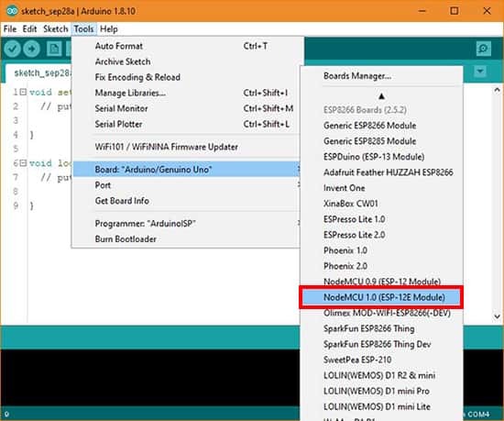The height and width of the screenshot is (421, 504).
Task: Select Generic ESP8266 Module board
Action: click(x=381, y=126)
